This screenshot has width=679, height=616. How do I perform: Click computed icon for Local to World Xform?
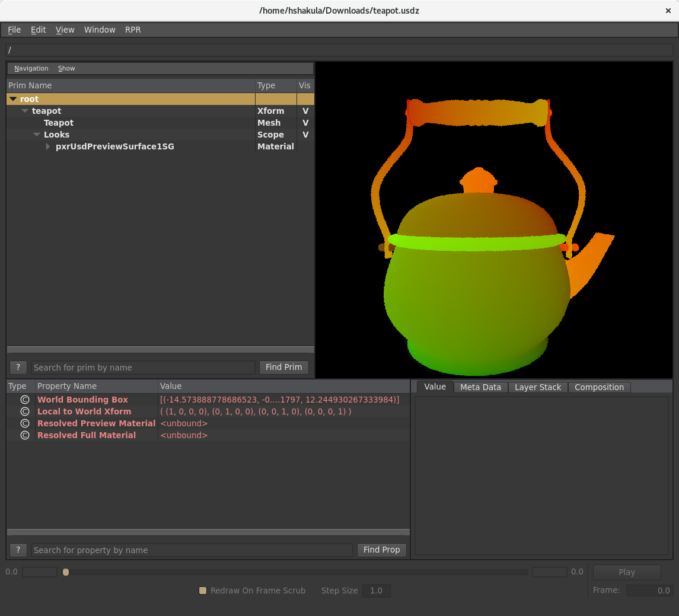(25, 411)
